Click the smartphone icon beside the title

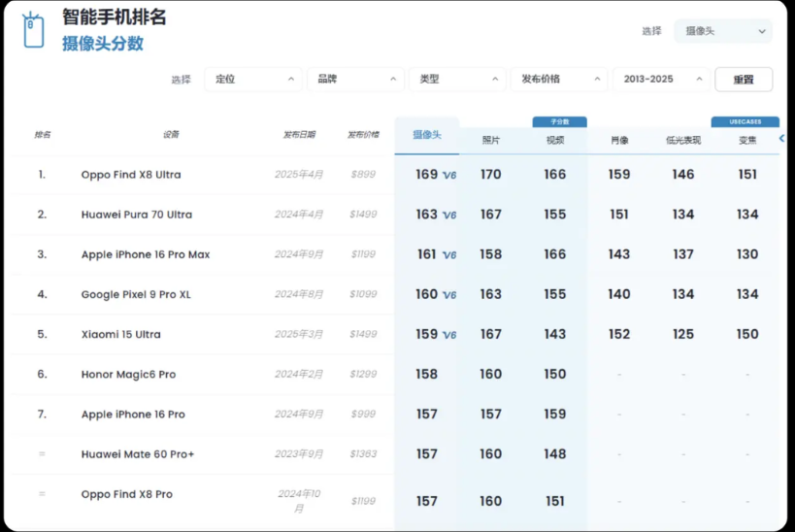[x=33, y=30]
